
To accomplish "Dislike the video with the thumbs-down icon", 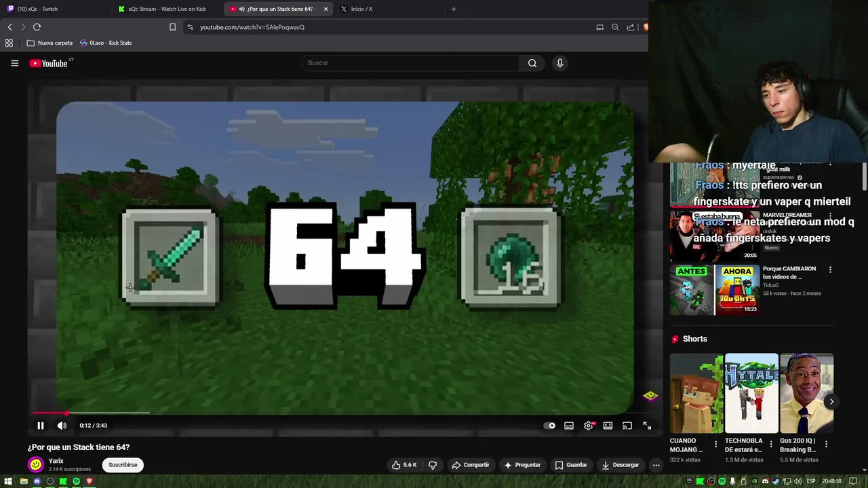I will 433,465.
